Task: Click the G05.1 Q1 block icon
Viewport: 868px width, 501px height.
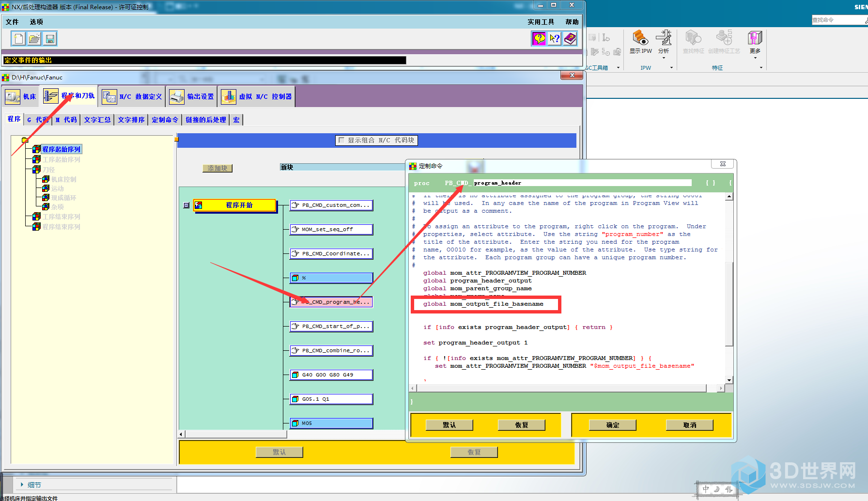Action: click(295, 399)
